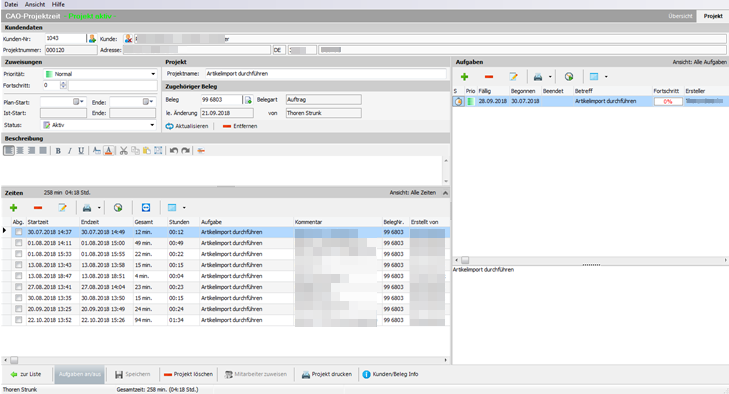Check Abg. box for 20.09.2018 13:25 entry

click(18, 309)
